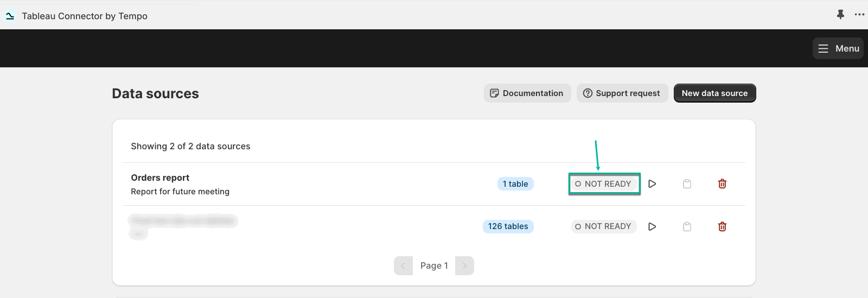Open the Menu hamburger button

tap(838, 48)
